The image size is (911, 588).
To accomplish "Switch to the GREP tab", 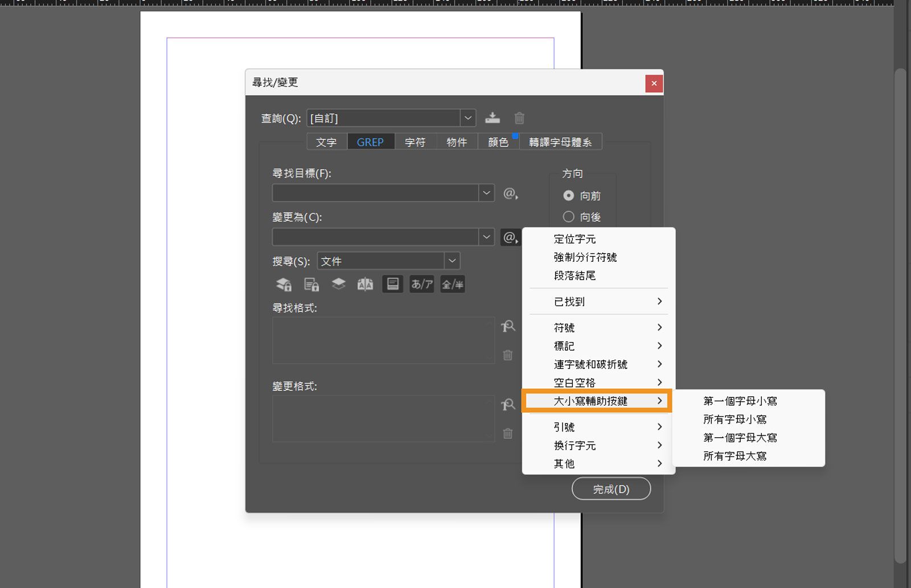I will click(x=371, y=142).
